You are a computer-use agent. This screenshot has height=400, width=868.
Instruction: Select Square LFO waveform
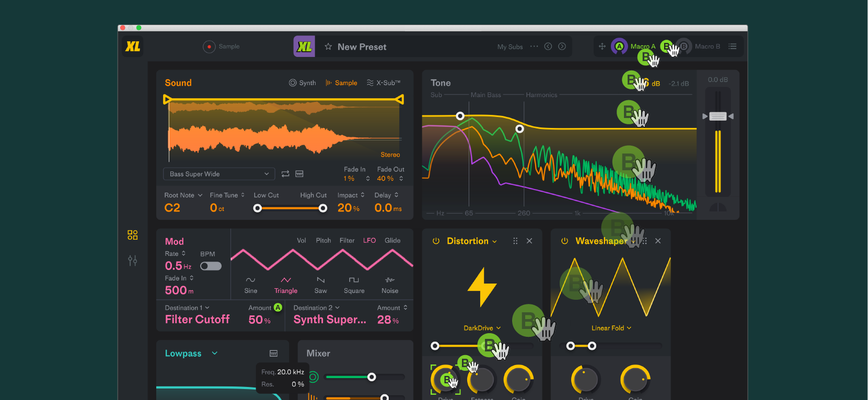tap(354, 285)
